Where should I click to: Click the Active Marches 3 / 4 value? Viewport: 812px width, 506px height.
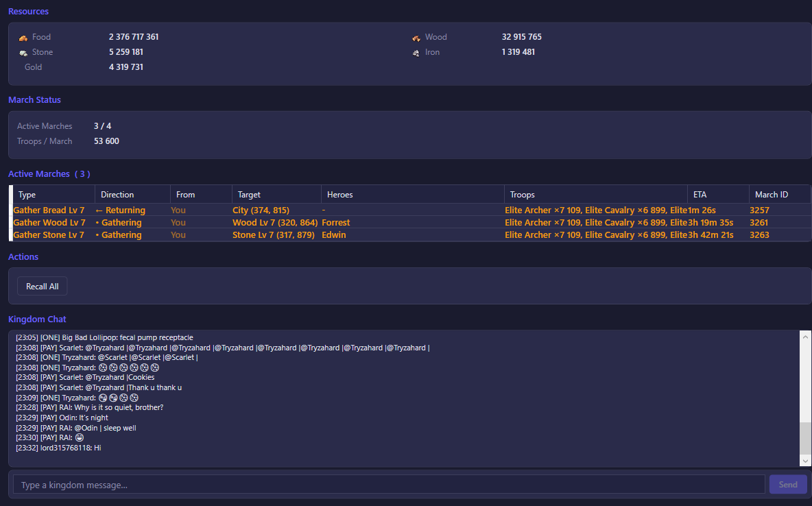point(103,126)
